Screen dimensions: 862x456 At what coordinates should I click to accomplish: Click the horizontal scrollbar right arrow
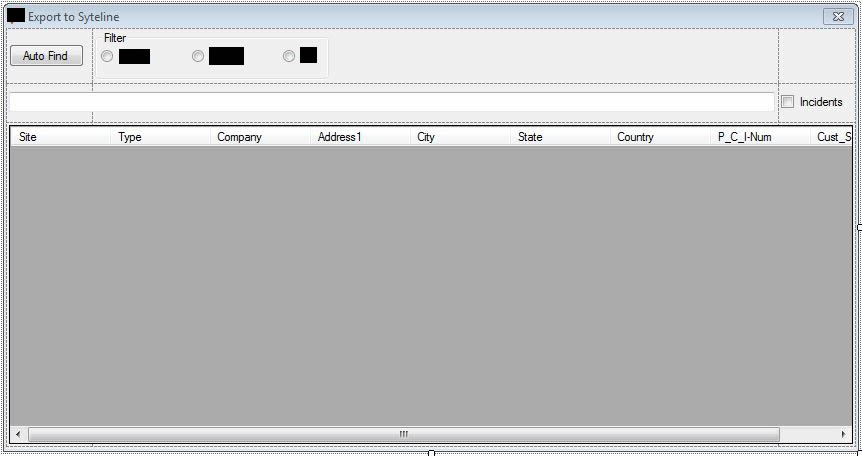click(x=844, y=435)
